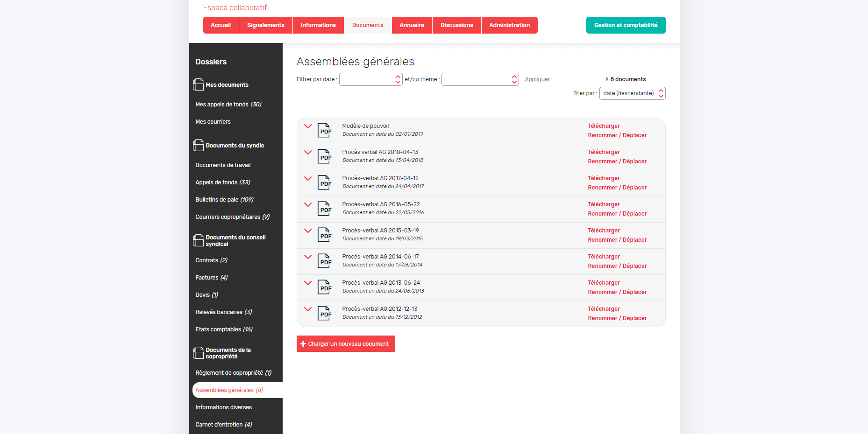The height and width of the screenshot is (434, 868).
Task: Open the Discussions tab
Action: tap(457, 25)
